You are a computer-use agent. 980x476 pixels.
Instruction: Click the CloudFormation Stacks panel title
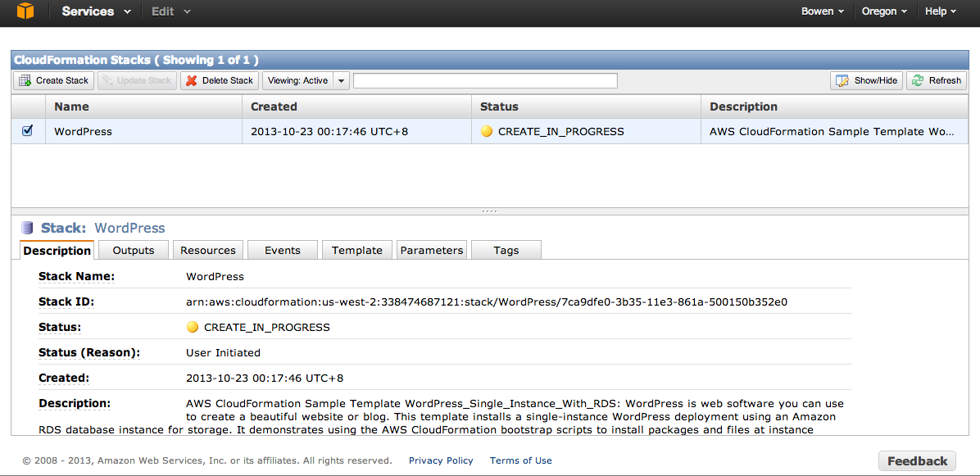click(x=136, y=60)
